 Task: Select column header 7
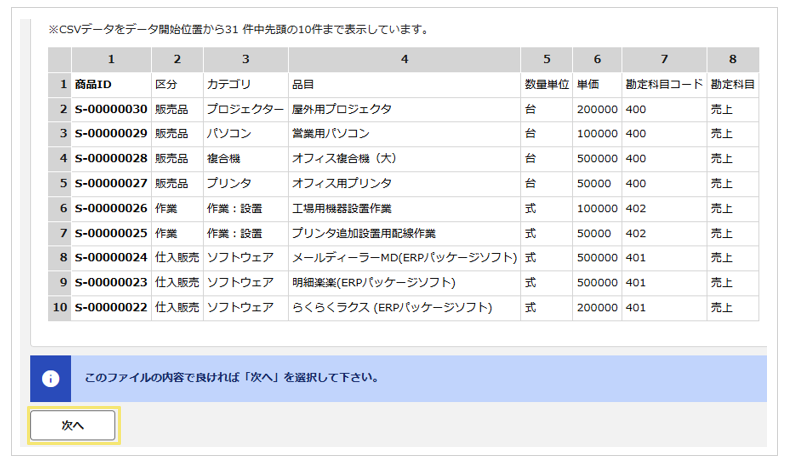point(664,59)
